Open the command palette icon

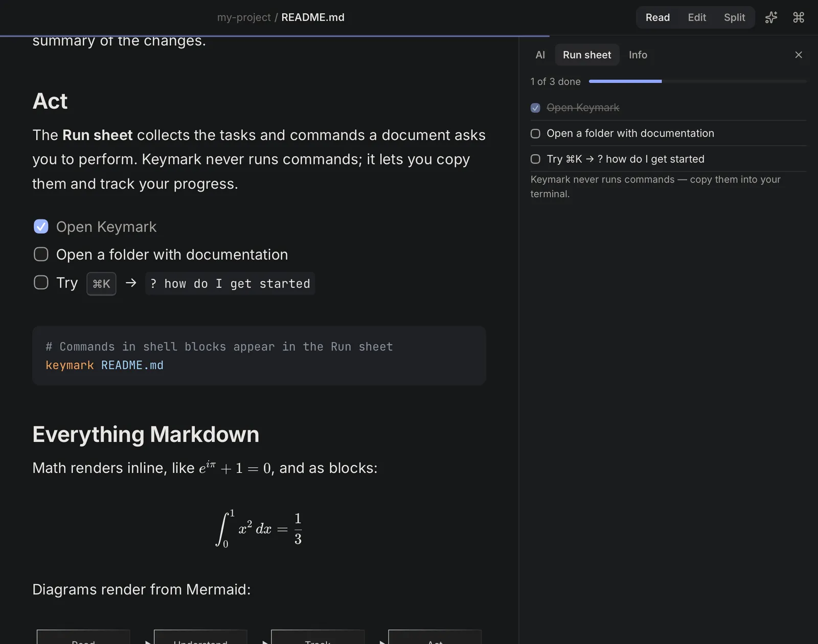tap(799, 17)
